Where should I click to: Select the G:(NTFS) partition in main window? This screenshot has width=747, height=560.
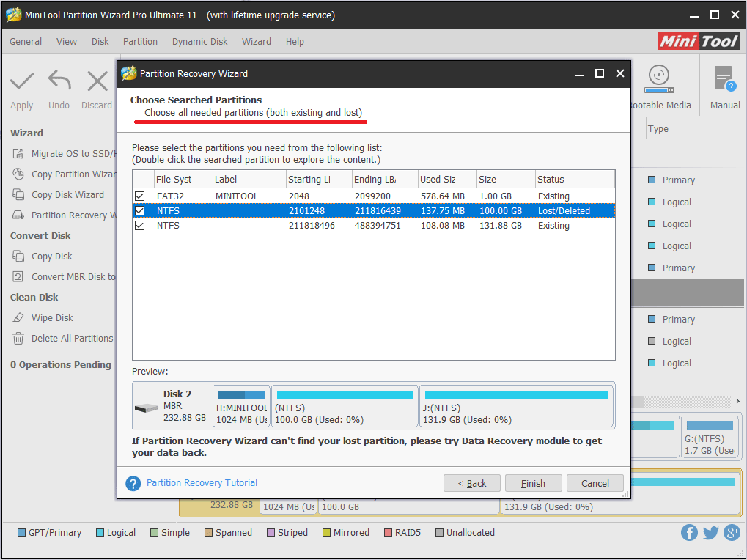tap(710, 437)
